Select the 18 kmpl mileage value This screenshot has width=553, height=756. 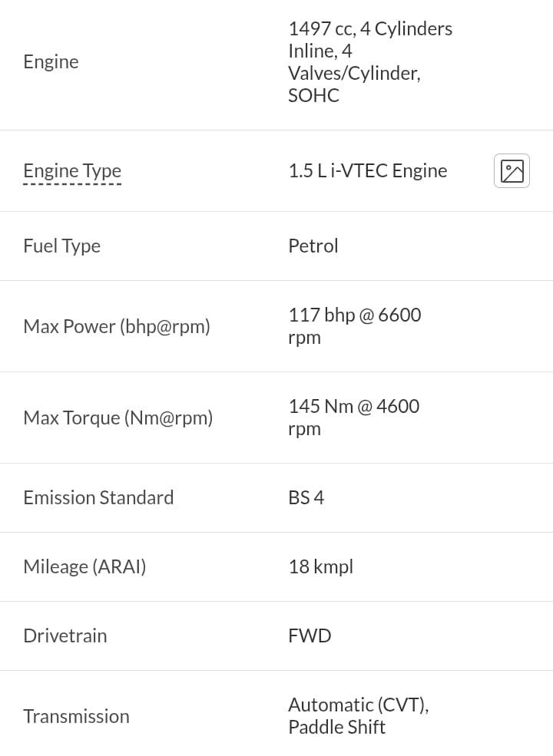tap(321, 566)
